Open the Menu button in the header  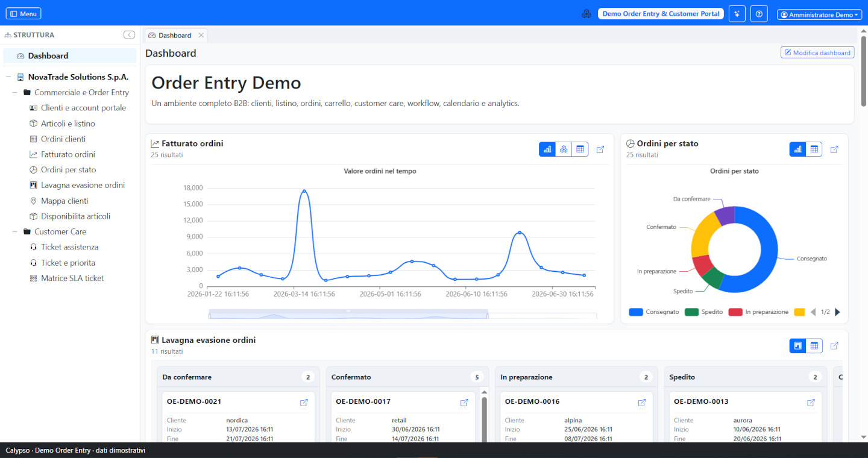point(24,14)
